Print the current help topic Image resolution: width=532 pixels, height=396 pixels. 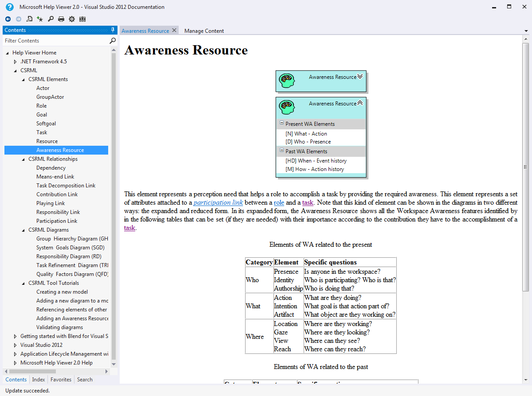point(61,19)
